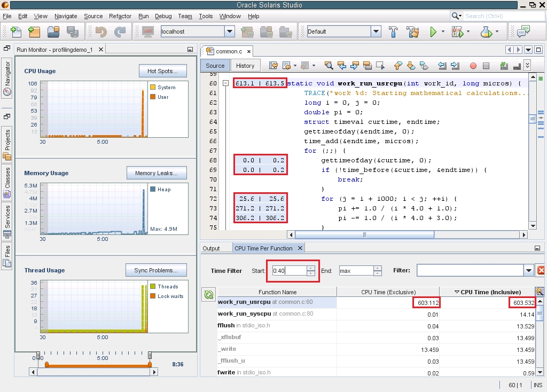Image resolution: width=547 pixels, height=392 pixels.
Task: Click the Undo arrow icon
Action: click(101, 32)
